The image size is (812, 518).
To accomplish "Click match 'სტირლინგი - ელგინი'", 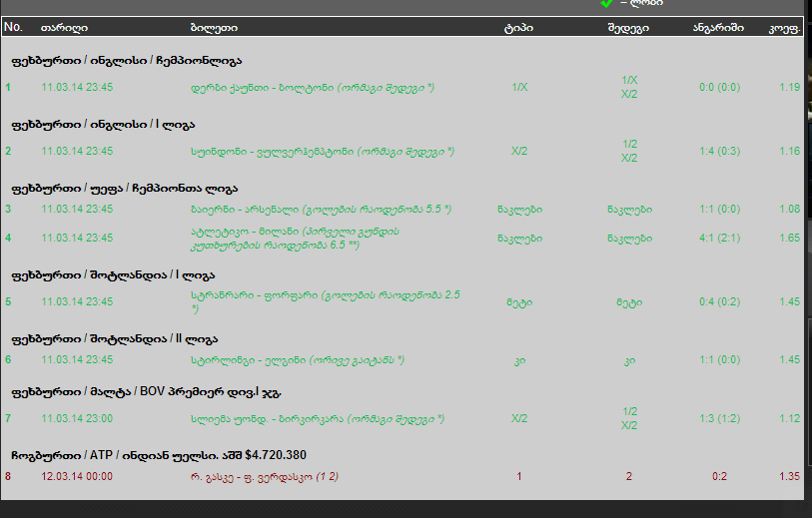I will pyautogui.click(x=248, y=360).
